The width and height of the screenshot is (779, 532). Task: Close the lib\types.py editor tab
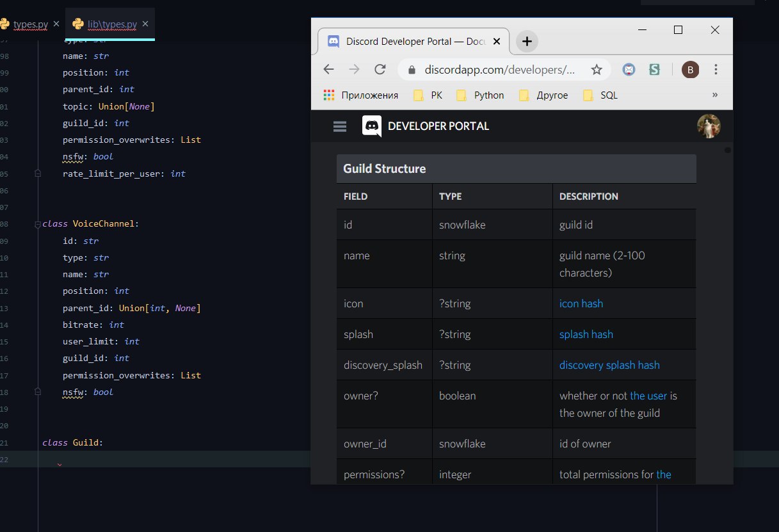145,24
